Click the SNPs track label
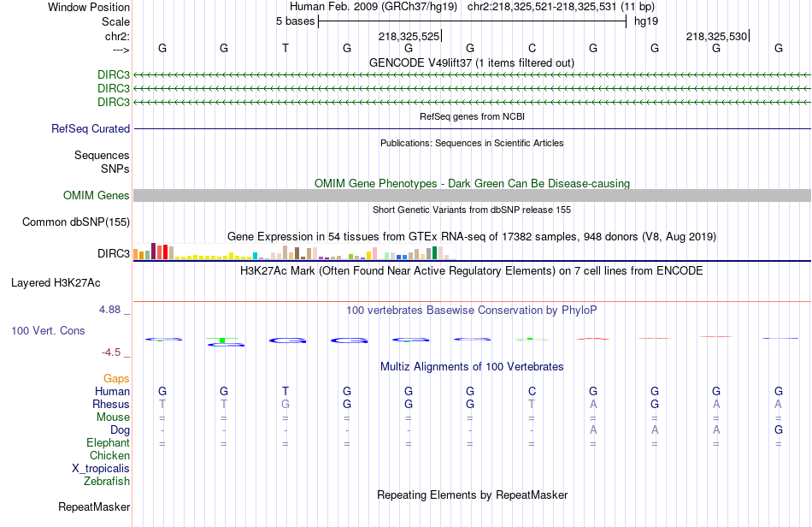Viewport: 812px width, 527px height. click(x=115, y=169)
